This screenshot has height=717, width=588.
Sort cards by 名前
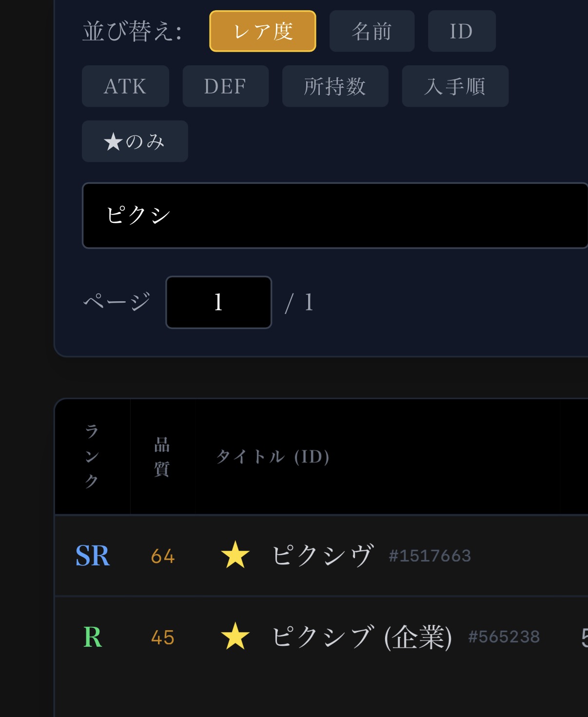372,31
